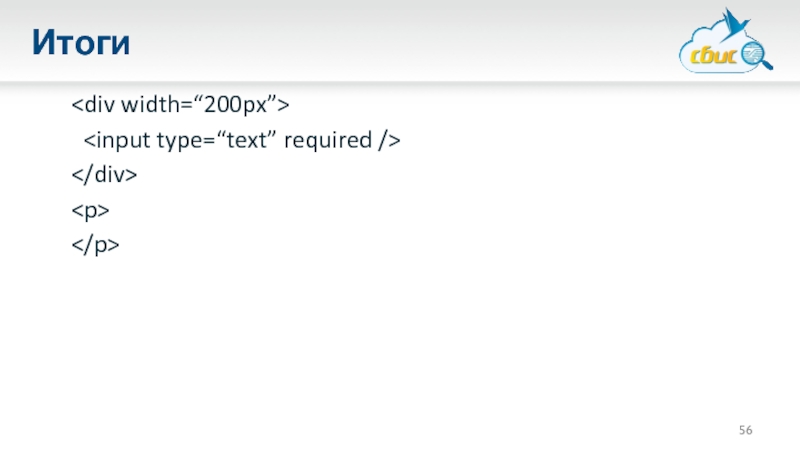Image resolution: width=800 pixels, height=450 pixels.
Task: Click the quoted text value of type
Action: point(250,140)
